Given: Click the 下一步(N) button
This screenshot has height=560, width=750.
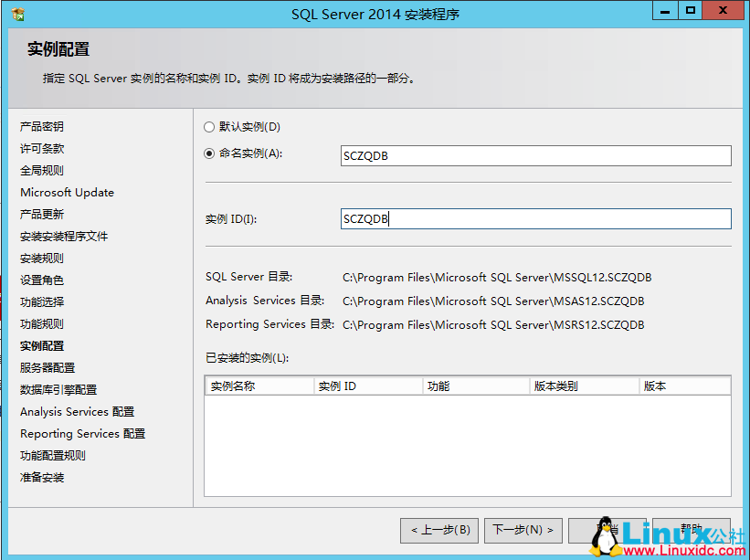Looking at the screenshot, I should click(x=523, y=530).
